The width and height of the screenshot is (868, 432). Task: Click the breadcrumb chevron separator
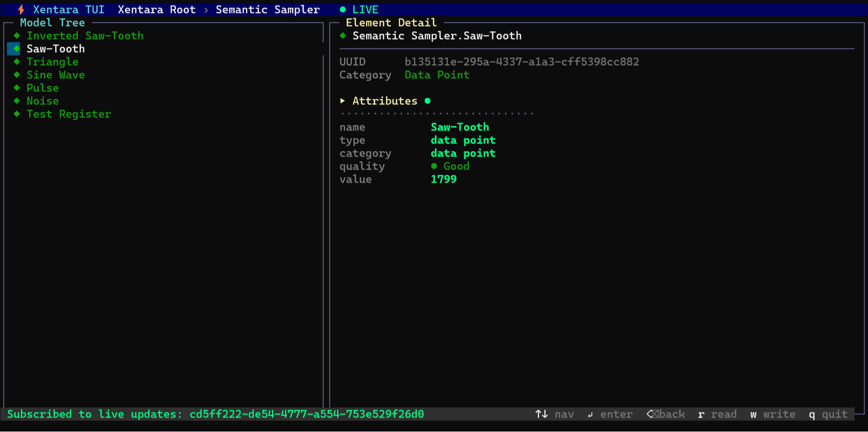pyautogui.click(x=206, y=10)
